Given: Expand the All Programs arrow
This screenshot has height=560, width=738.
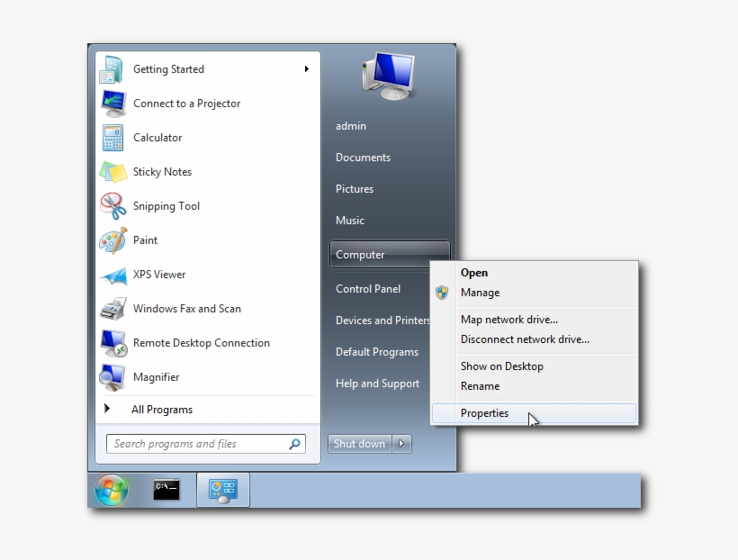Looking at the screenshot, I should [107, 409].
